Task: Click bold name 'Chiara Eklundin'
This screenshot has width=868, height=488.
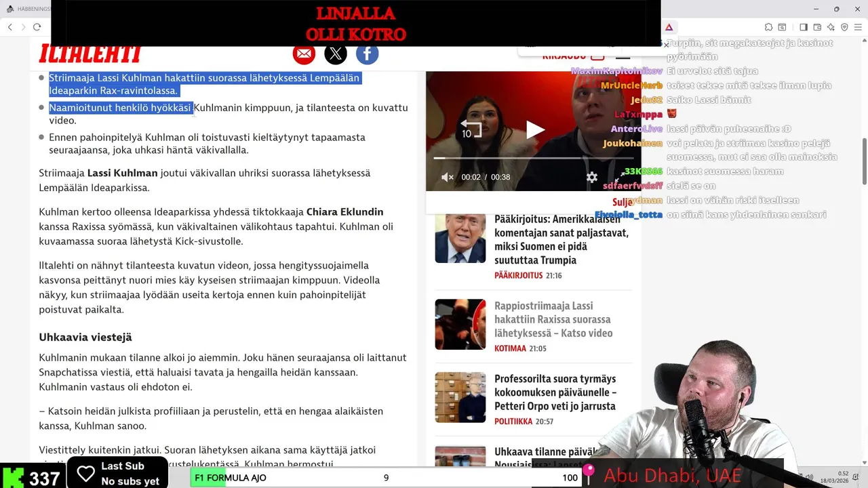Action: pyautogui.click(x=344, y=212)
